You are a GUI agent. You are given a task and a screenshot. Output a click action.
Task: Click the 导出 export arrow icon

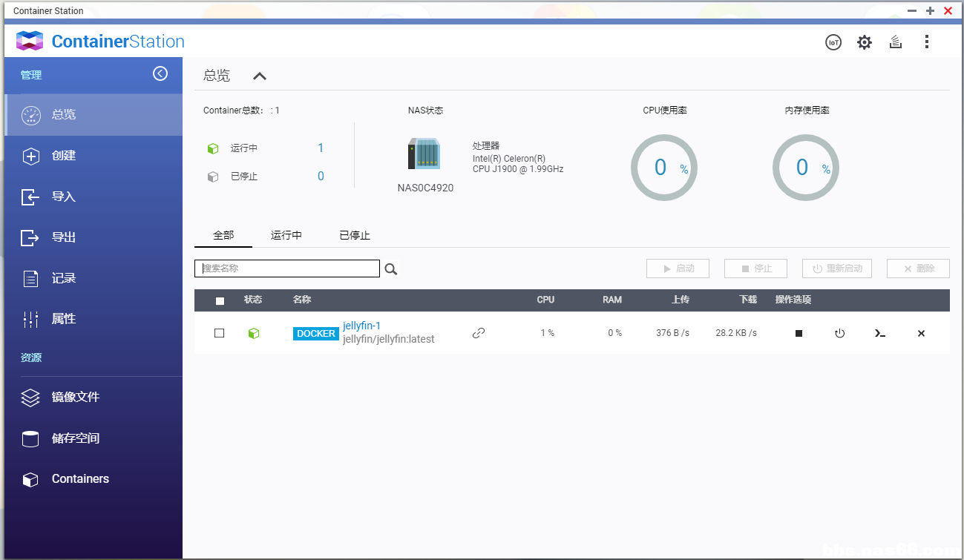click(30, 237)
